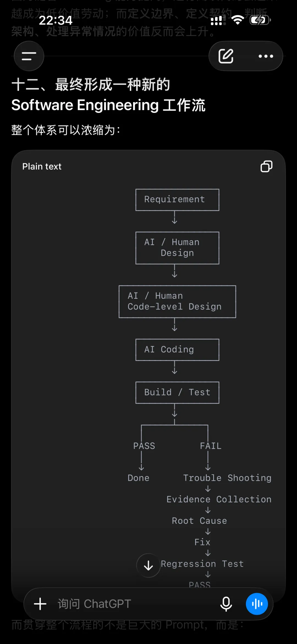The height and width of the screenshot is (644, 297).
Task: Tap the Software Engineering 工作流 heading
Action: (108, 105)
